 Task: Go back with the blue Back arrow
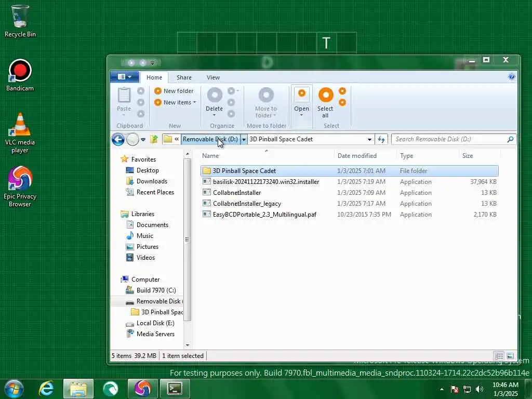[x=118, y=139]
